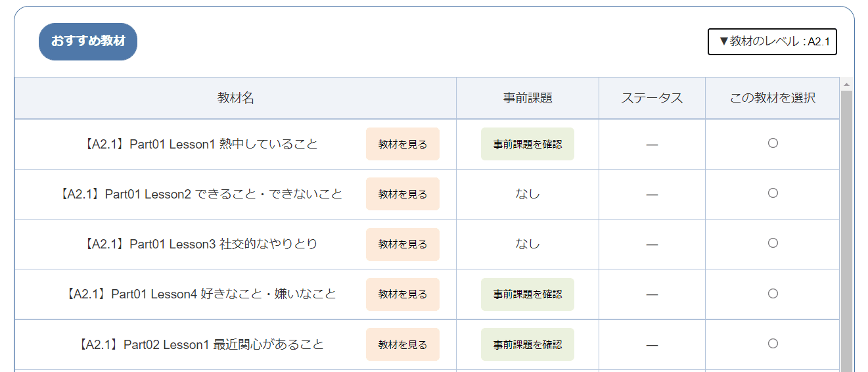The image size is (868, 372).
Task: Click the 事前課題 column header
Action: (x=528, y=98)
